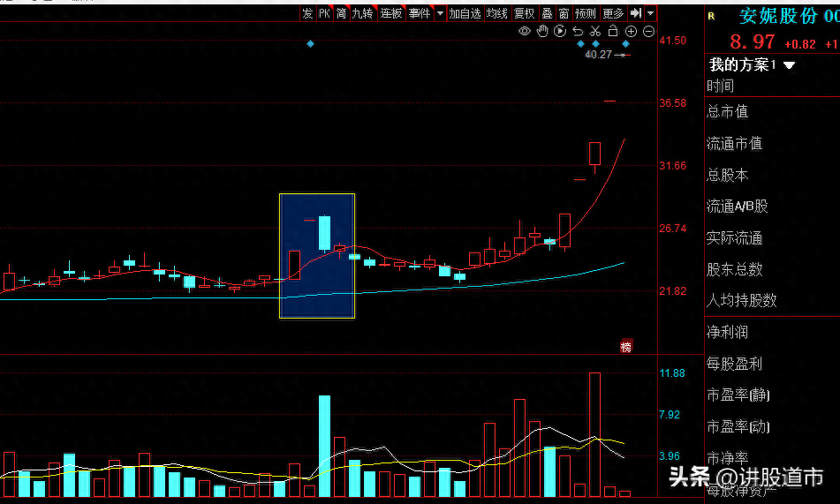Click the 简 toolbar button

coord(342,13)
